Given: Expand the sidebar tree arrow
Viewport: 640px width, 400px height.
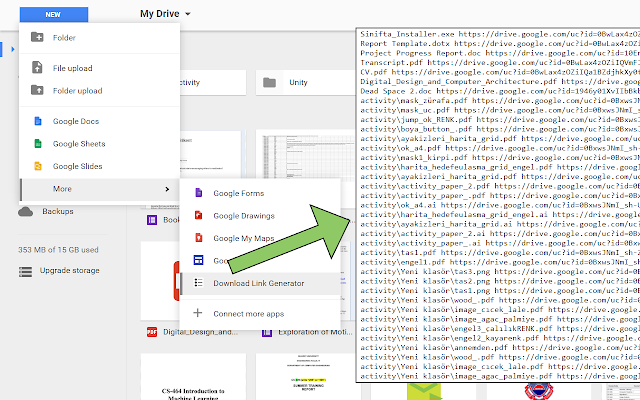Looking at the screenshot, I should pyautogui.click(x=13, y=49).
